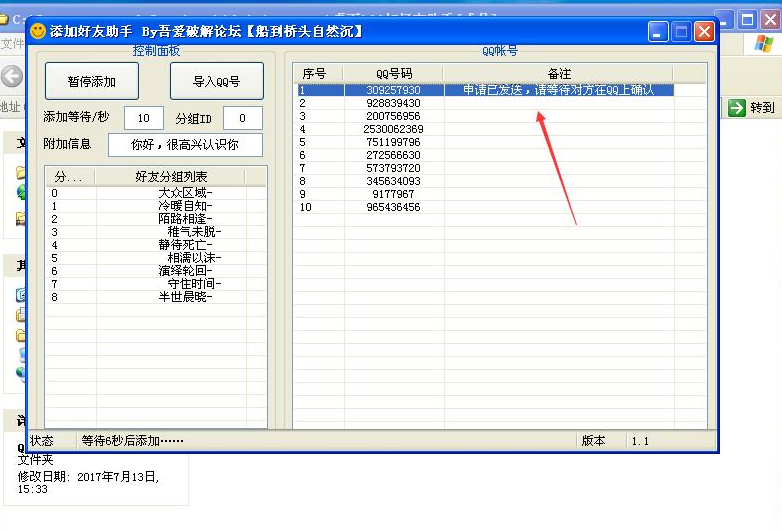Click the 备注 column header

point(558,74)
